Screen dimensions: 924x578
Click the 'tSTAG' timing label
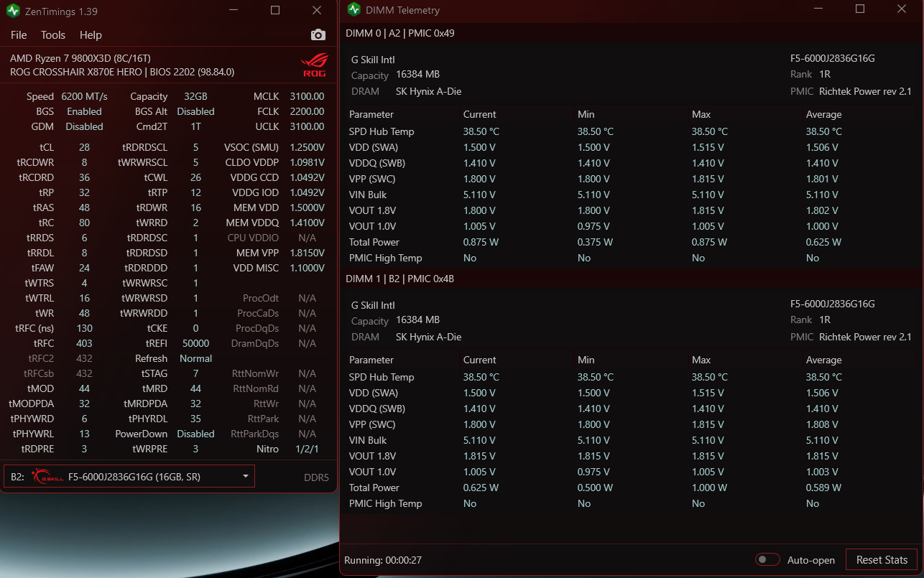(154, 373)
